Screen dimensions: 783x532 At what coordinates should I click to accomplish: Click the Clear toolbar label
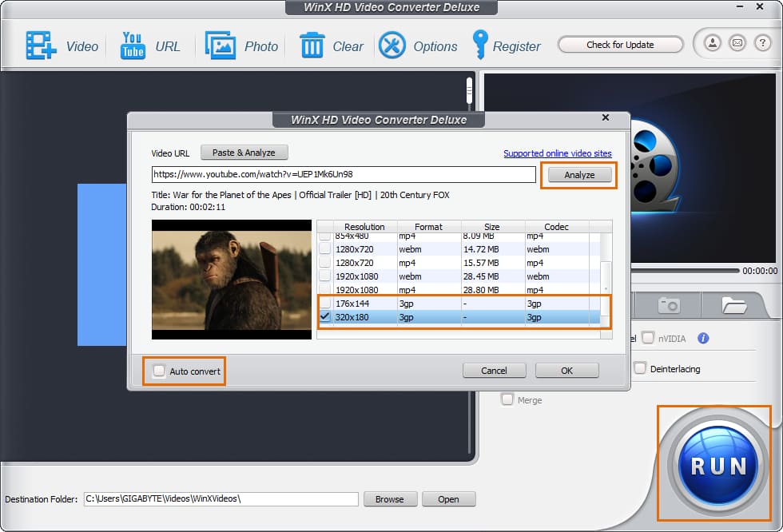click(348, 46)
